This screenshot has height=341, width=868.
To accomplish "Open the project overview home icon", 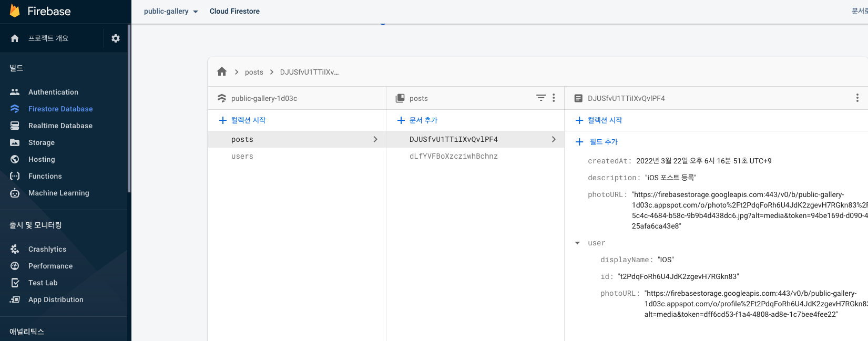I will (x=15, y=38).
